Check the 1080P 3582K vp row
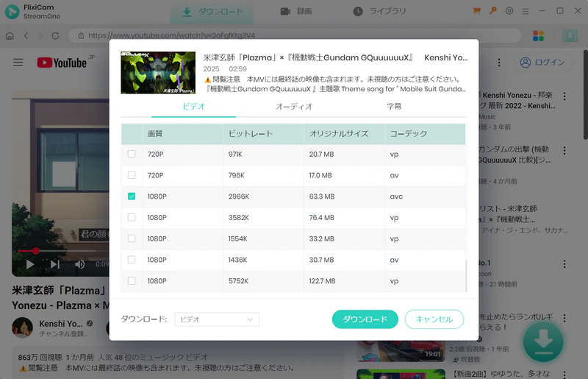Screen dimensions: 588x379 coord(132,218)
